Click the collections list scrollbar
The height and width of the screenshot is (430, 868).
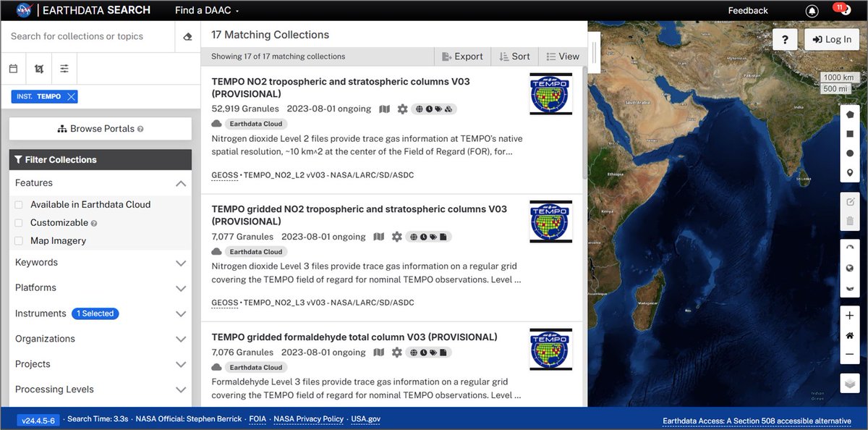pos(584,123)
